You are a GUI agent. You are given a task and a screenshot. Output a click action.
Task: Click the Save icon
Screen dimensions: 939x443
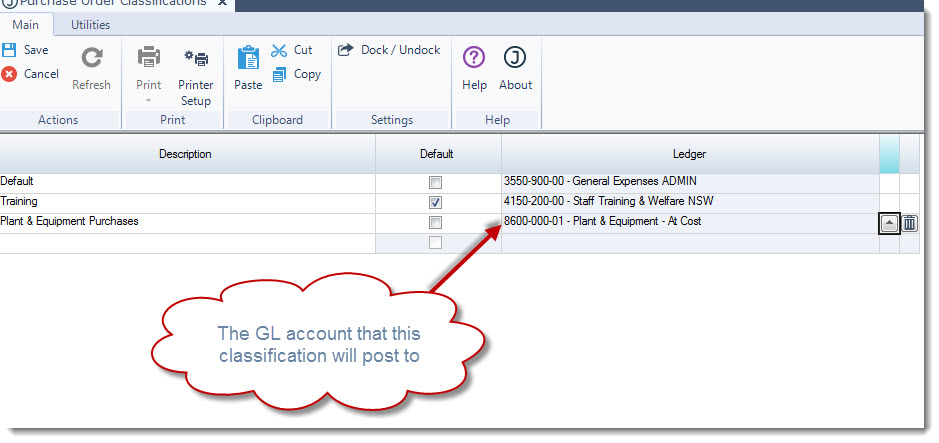tap(9, 50)
